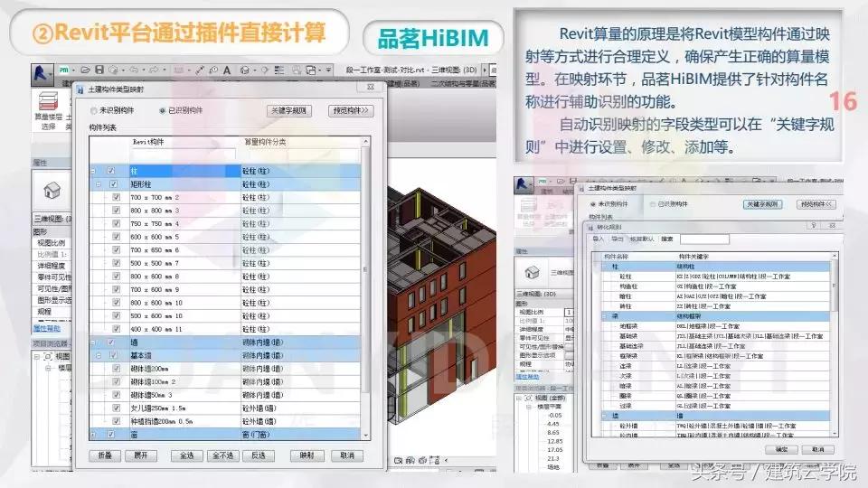The height and width of the screenshot is (488, 868).
Task: Click the 映射 button
Action: tap(307, 455)
